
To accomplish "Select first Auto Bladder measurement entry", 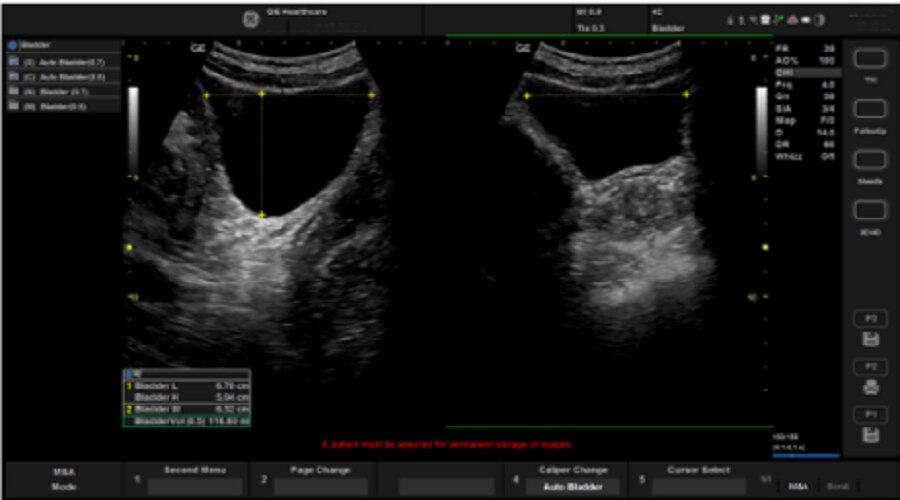I will (x=64, y=61).
